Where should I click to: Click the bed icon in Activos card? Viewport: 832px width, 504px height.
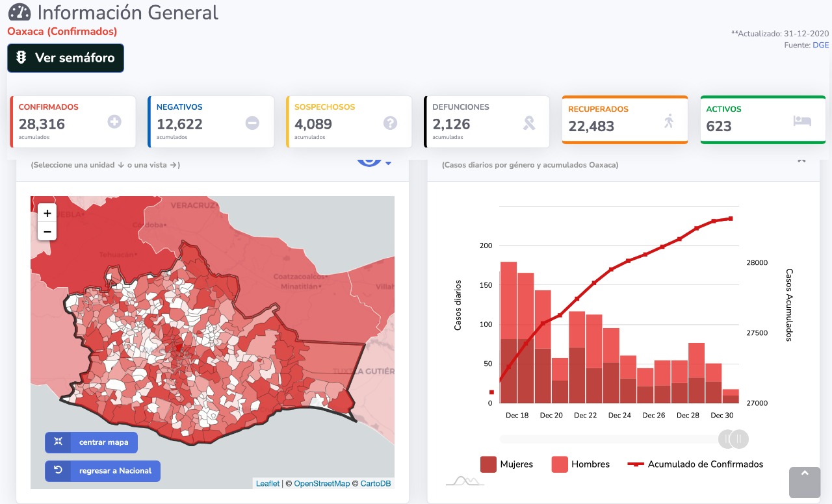click(802, 121)
